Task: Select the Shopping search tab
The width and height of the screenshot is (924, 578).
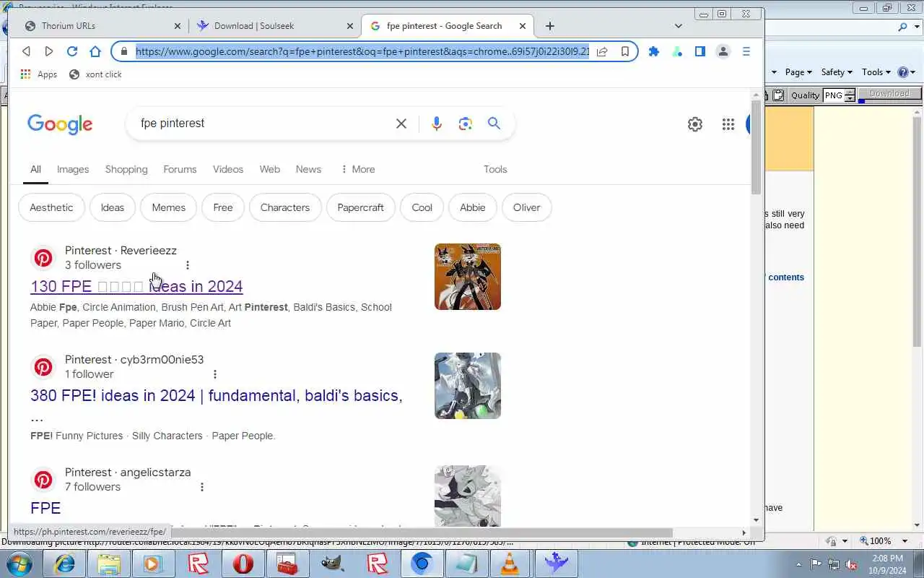Action: coord(126,169)
